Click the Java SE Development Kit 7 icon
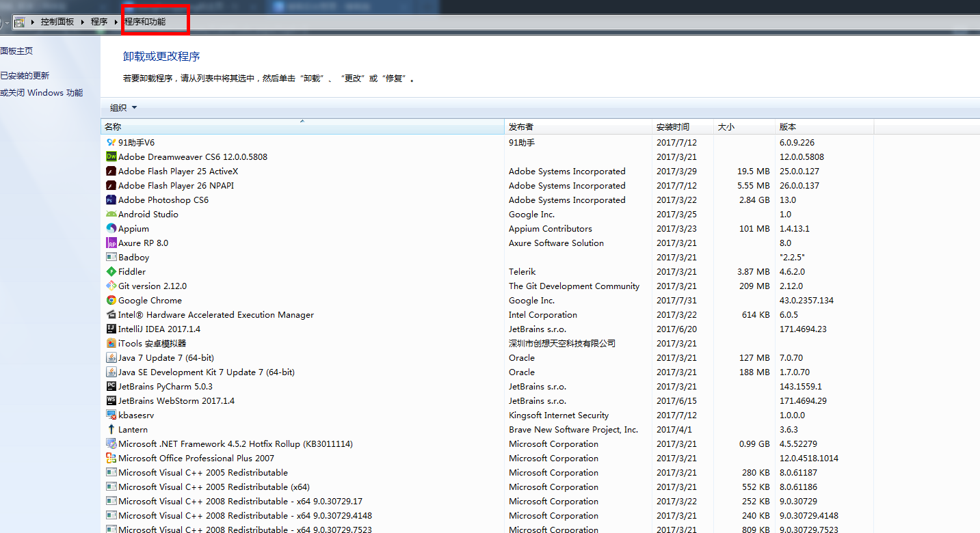980x533 pixels. click(x=111, y=372)
